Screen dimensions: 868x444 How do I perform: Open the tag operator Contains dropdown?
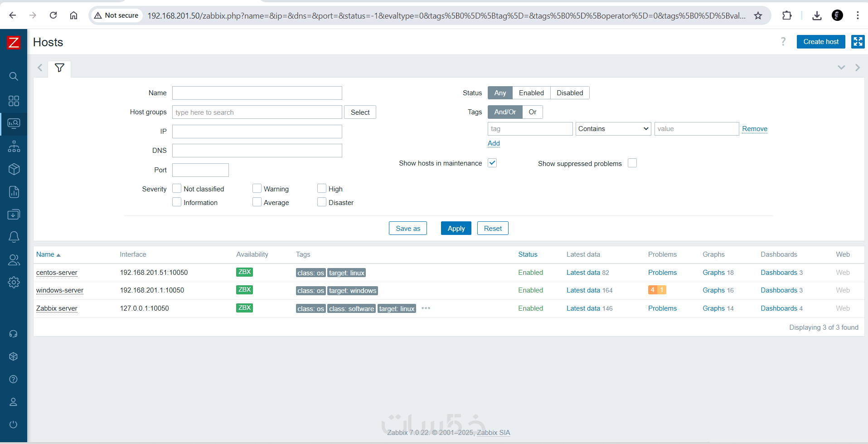coord(613,129)
